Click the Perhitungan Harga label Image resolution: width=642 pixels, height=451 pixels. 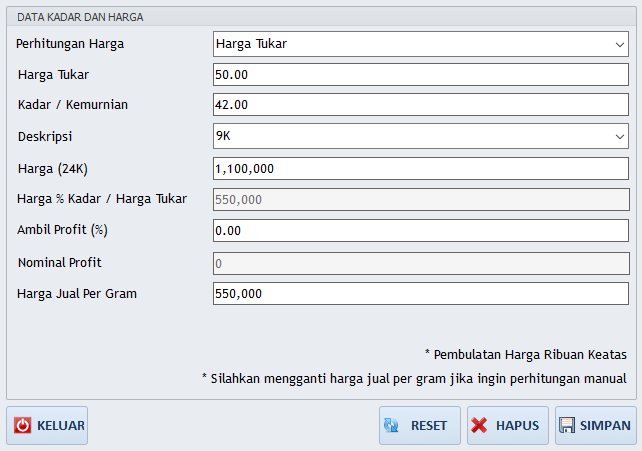click(70, 44)
